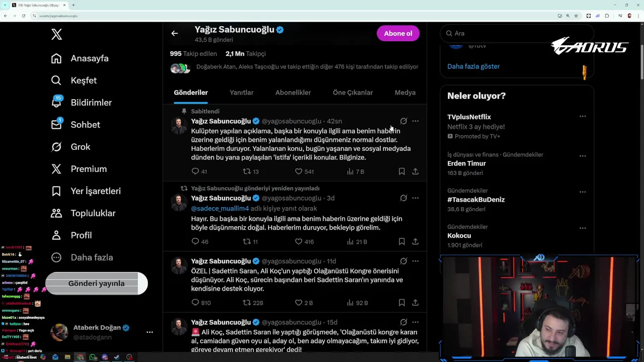Image resolution: width=644 pixels, height=362 pixels.
Task: Click the Abone ol button
Action: [x=398, y=33]
